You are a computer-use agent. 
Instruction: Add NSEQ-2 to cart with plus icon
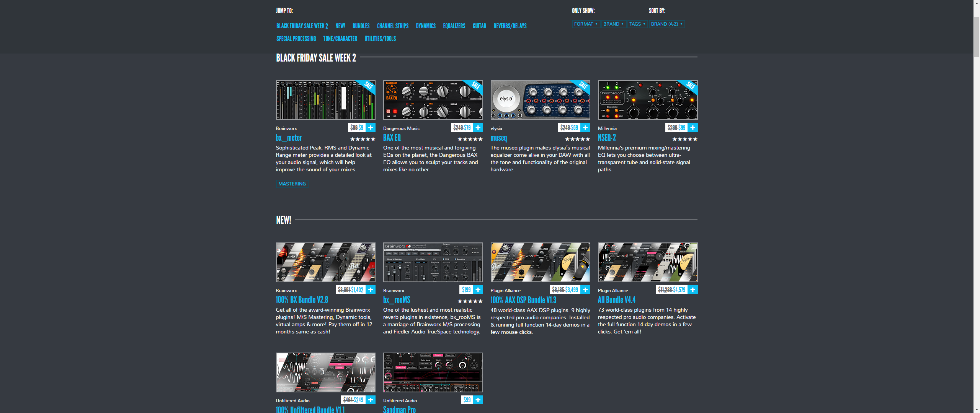pos(693,127)
